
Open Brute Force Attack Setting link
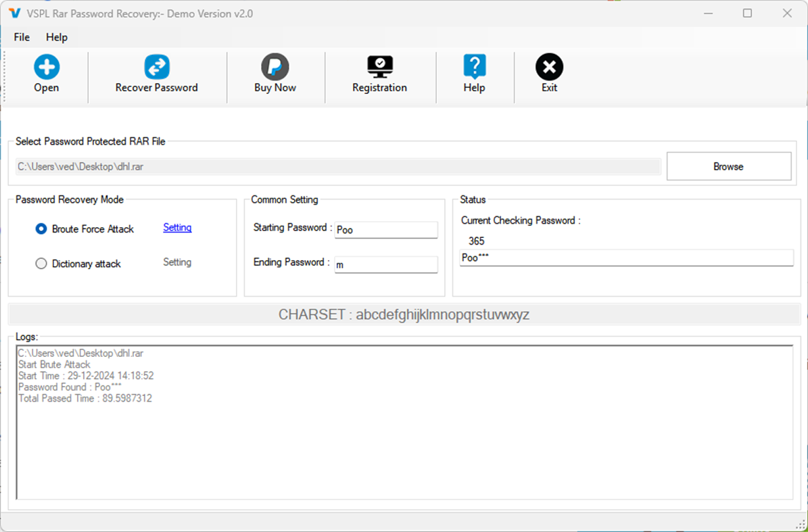point(176,228)
